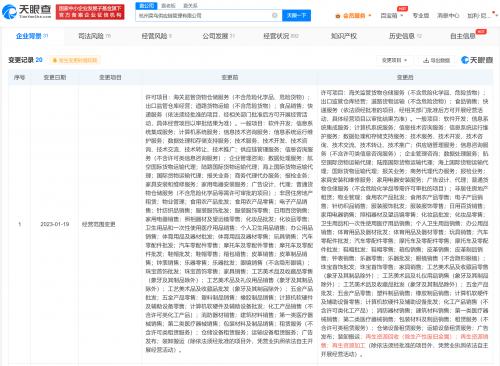Click the 变更前 column header

230,77
